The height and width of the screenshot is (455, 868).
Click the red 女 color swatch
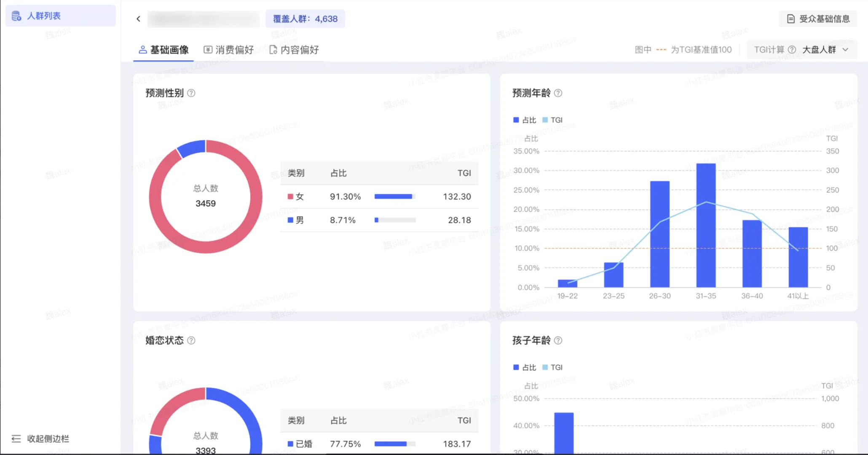pos(290,196)
